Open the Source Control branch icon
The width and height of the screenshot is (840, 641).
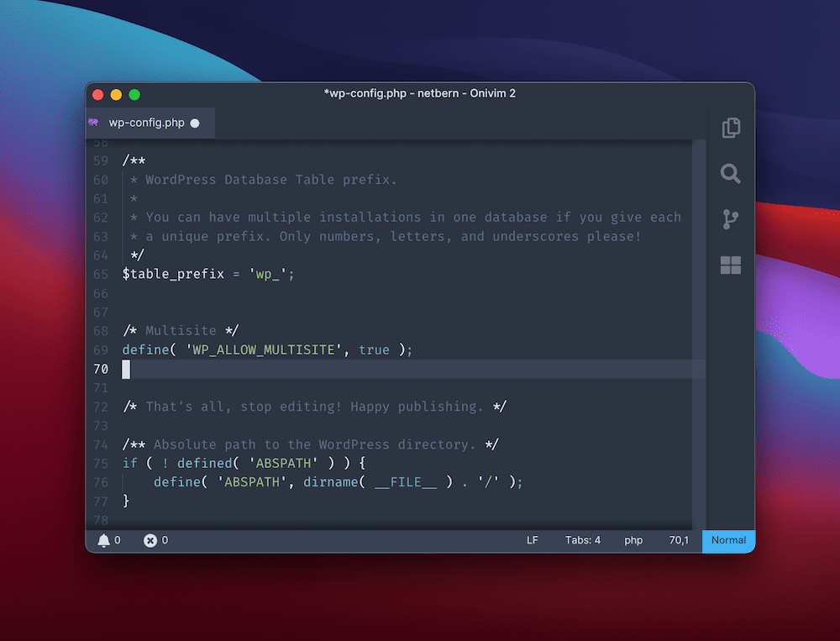tap(730, 219)
